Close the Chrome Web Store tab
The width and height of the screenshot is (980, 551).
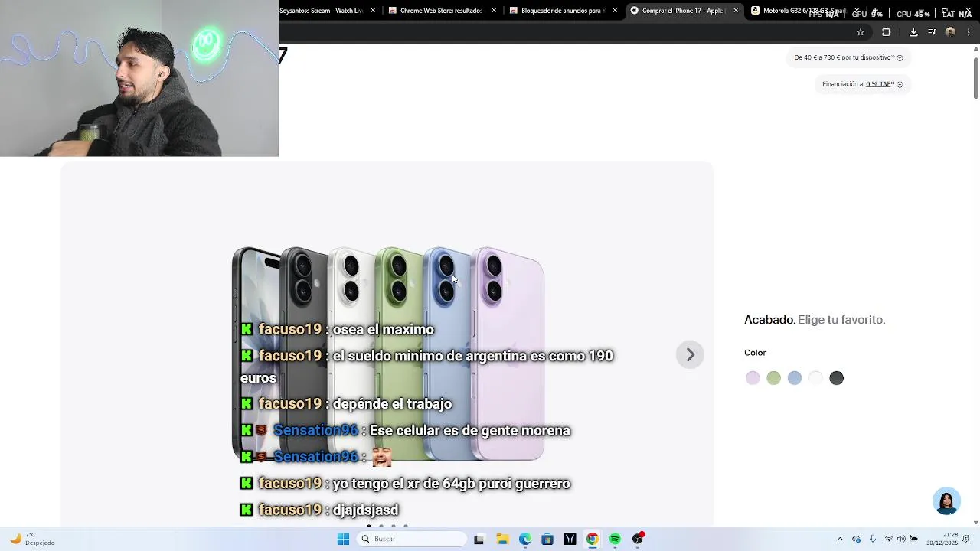tap(494, 11)
